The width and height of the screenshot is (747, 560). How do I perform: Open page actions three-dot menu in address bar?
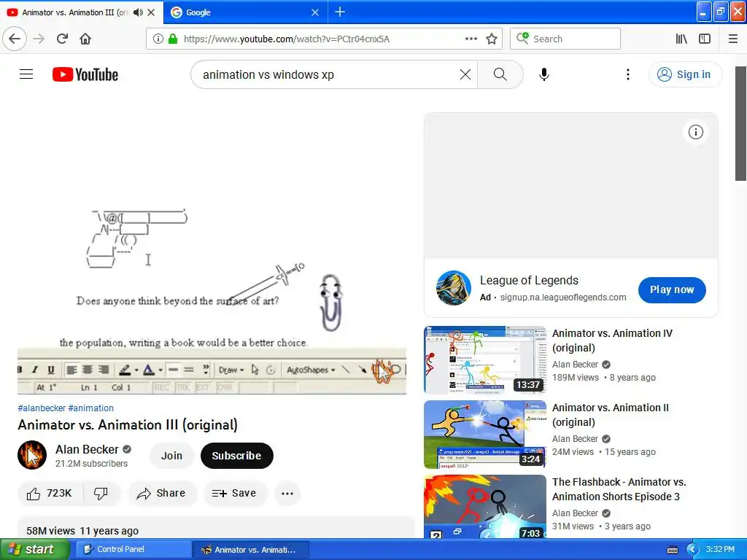coord(471,39)
